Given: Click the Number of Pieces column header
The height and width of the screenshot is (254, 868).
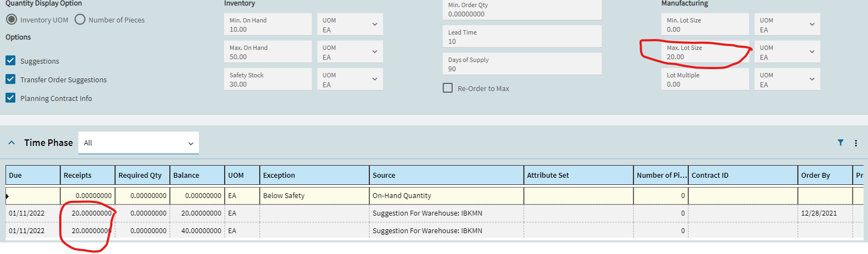Looking at the screenshot, I should click(x=661, y=175).
